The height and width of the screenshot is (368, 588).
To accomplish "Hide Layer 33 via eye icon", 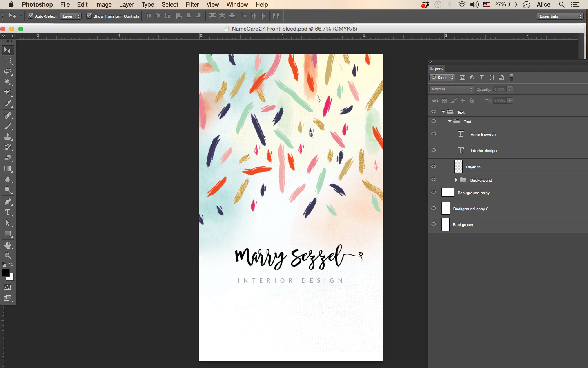I will [433, 166].
